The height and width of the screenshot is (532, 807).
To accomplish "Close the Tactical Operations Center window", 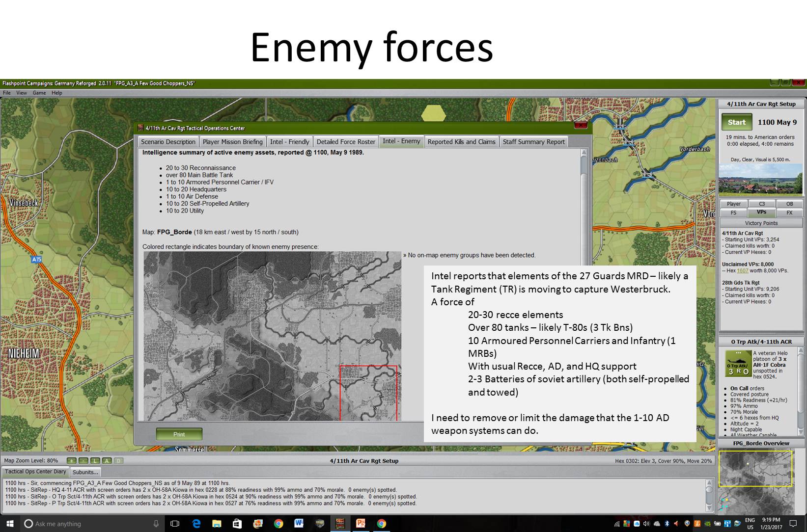I will click(581, 126).
